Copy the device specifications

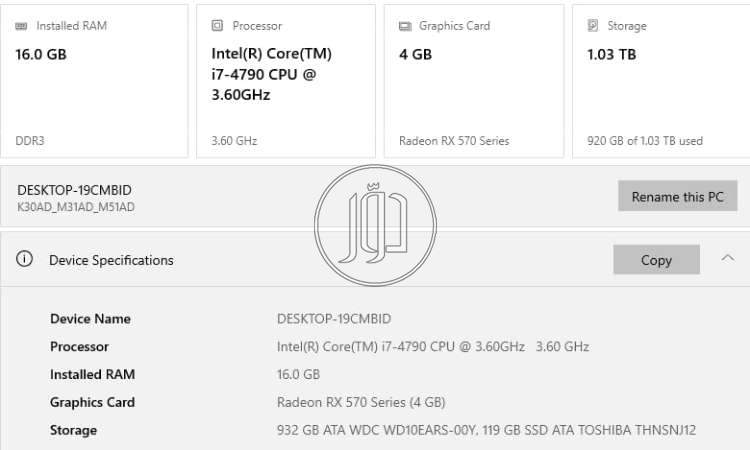(x=656, y=260)
